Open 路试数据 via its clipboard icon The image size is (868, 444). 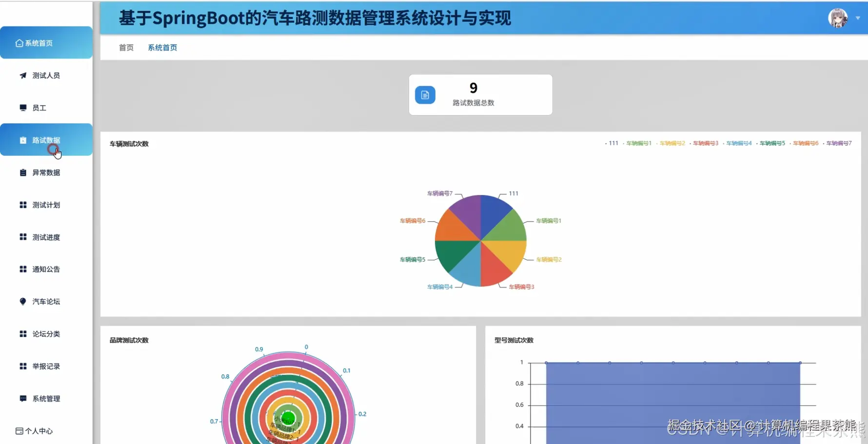tap(22, 140)
